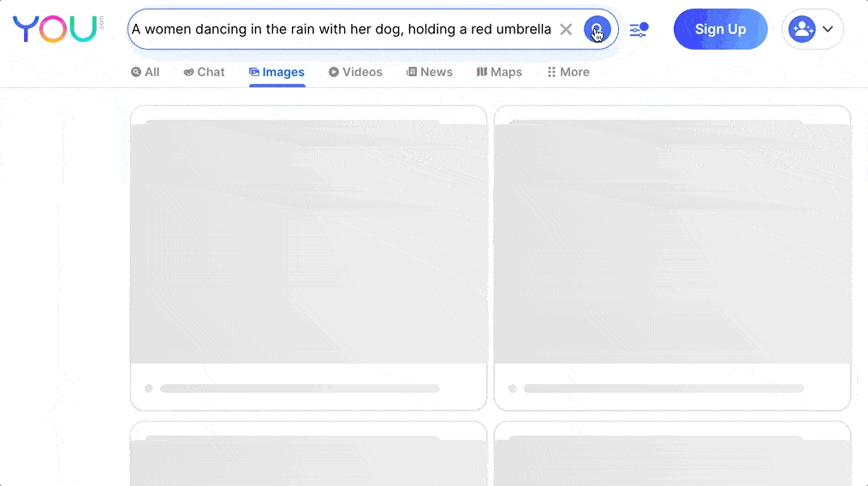Screen dimensions: 868x486
Task: Submit search with the blue magnifier button
Action: tap(597, 29)
